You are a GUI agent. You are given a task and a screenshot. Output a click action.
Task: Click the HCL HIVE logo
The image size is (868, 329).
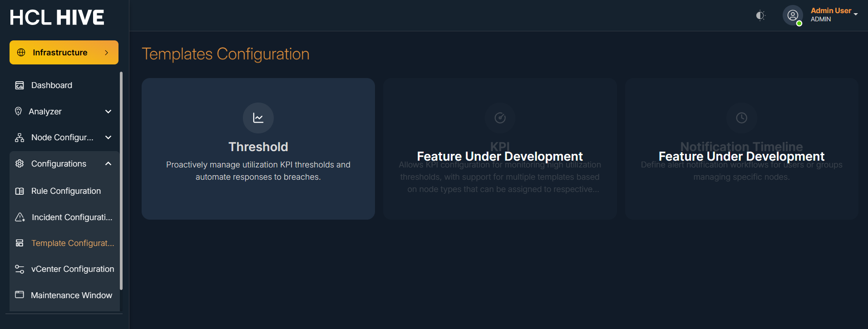coord(57,18)
